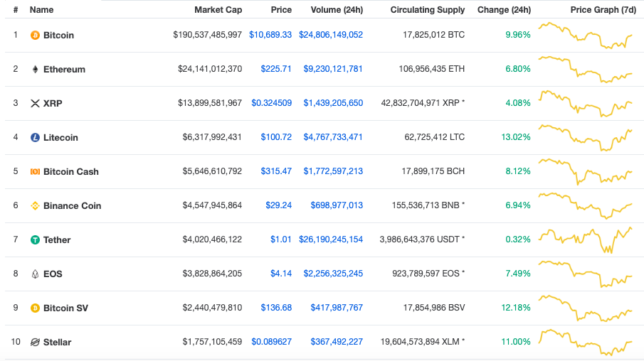Open the Stellar name link
The width and height of the screenshot is (644, 361).
[58, 342]
